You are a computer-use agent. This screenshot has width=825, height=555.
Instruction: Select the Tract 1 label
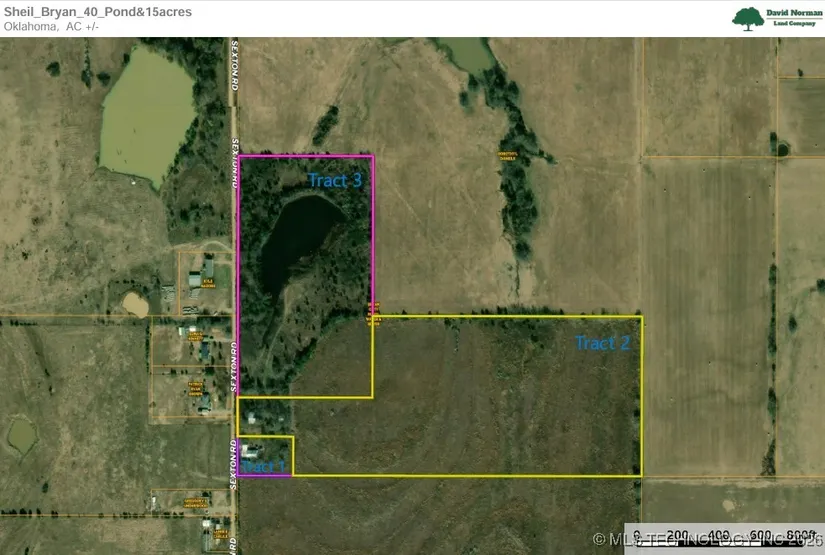[264, 466]
